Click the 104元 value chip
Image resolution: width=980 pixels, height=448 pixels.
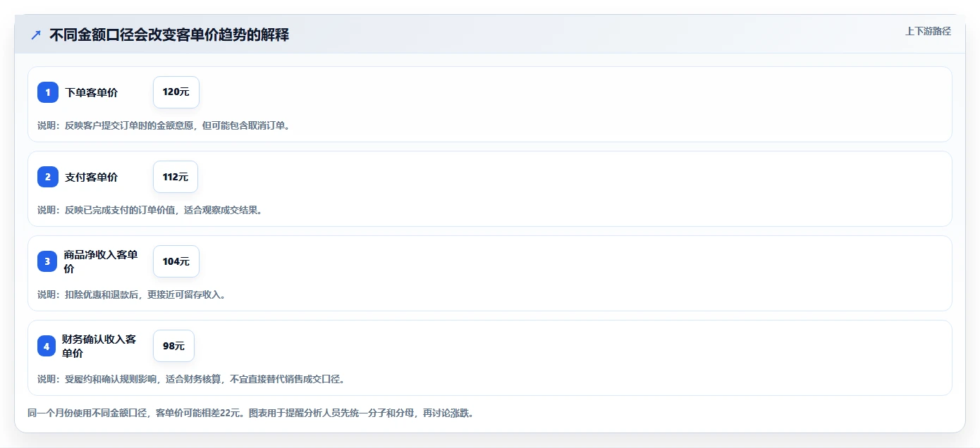(176, 261)
